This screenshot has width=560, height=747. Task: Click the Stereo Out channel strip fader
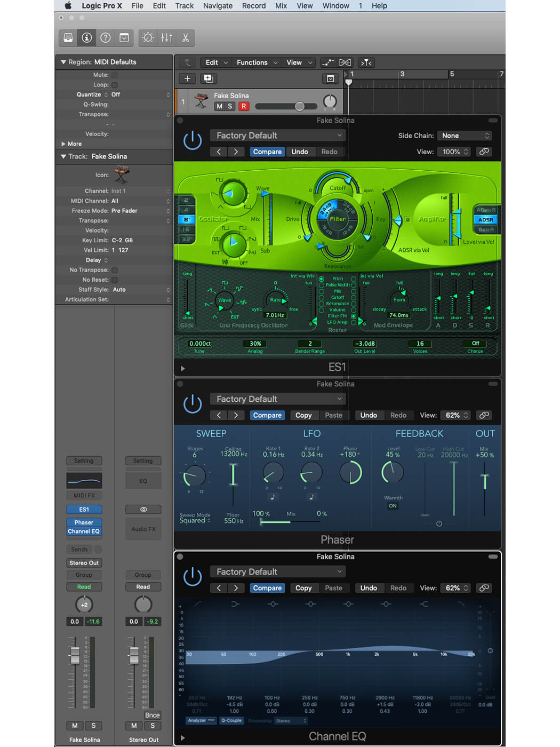[x=134, y=655]
